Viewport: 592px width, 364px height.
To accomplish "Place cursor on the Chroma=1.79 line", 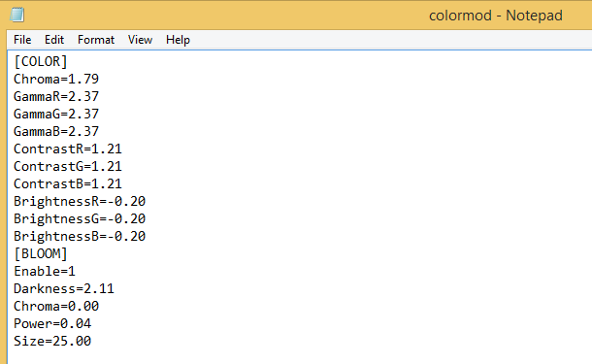I will [x=56, y=79].
